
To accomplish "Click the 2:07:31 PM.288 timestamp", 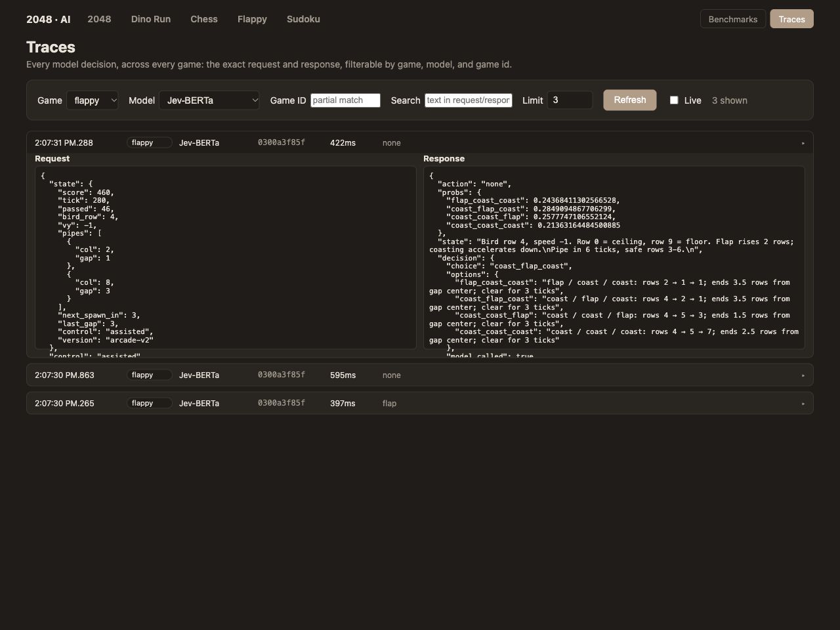I will tap(64, 142).
